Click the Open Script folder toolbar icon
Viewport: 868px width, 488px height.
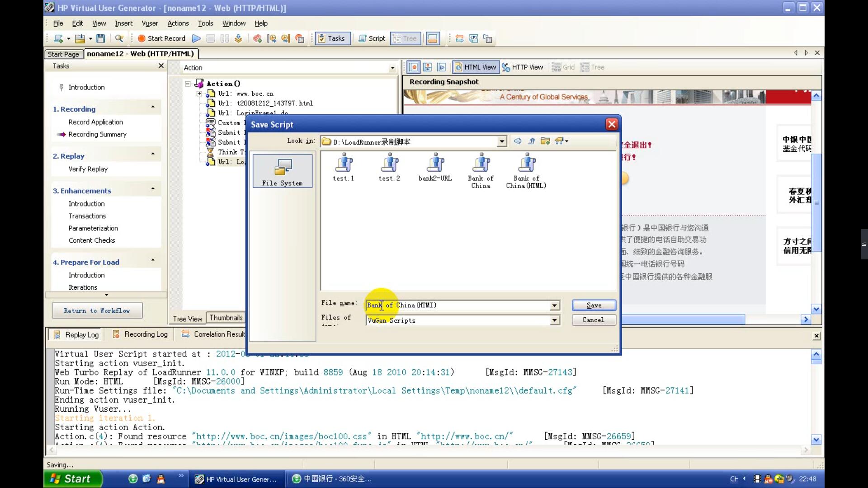(80, 39)
